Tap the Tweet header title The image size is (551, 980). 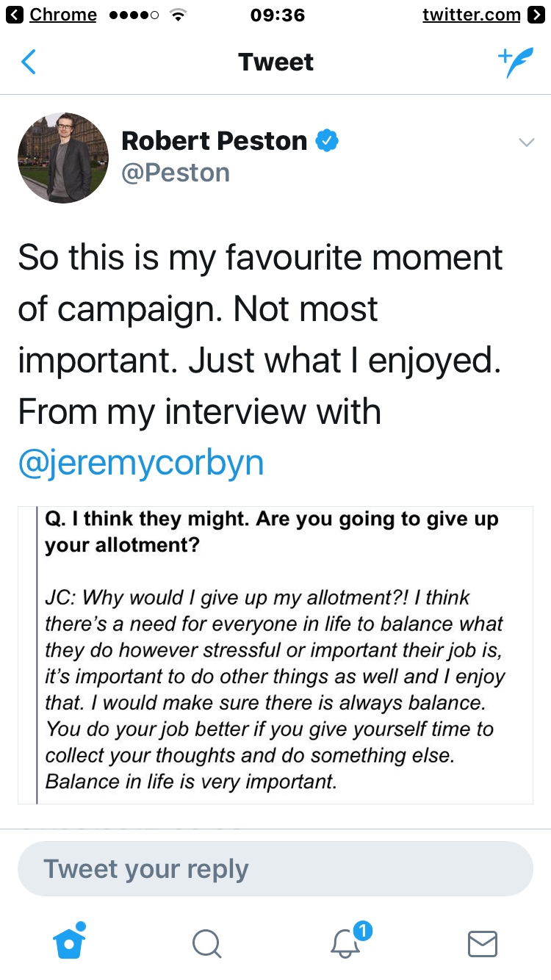[x=275, y=62]
